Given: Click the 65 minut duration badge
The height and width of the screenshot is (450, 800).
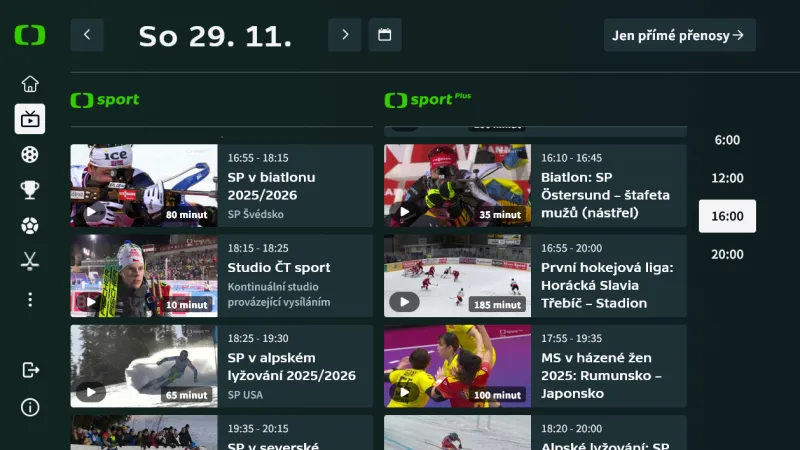Looking at the screenshot, I should (x=186, y=395).
